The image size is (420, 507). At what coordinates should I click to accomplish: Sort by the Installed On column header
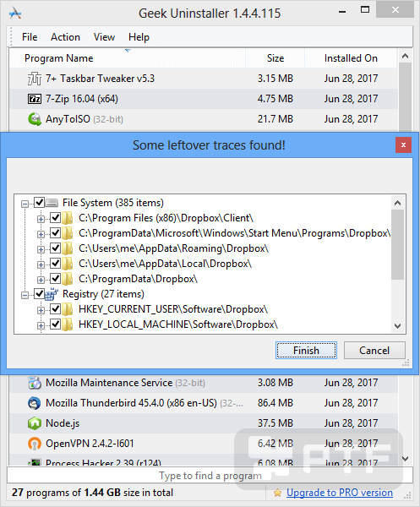(x=351, y=58)
